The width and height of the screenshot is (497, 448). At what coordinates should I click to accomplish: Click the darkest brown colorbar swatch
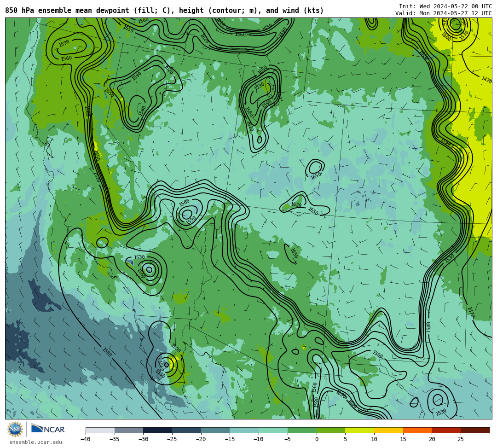(x=475, y=430)
